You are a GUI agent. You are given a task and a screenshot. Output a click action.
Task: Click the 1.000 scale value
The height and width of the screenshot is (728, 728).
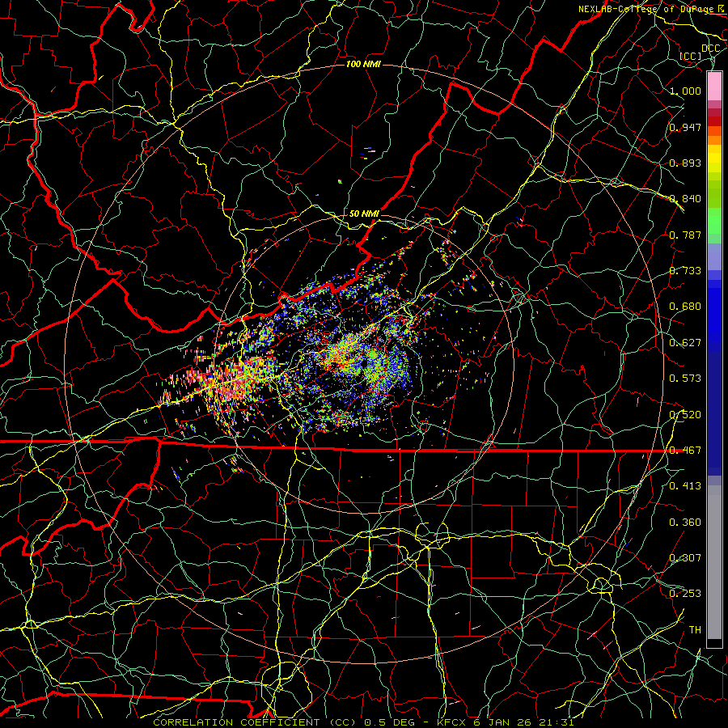(x=685, y=91)
